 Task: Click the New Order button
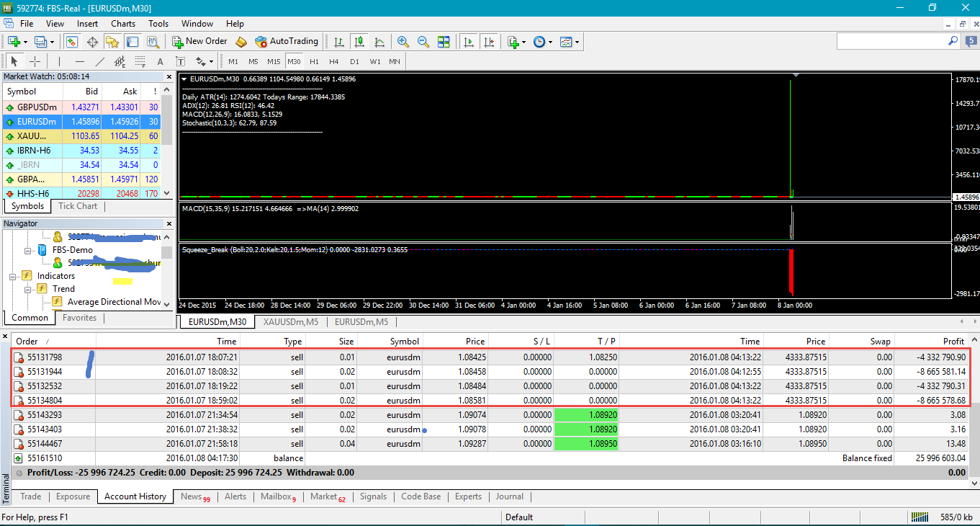pyautogui.click(x=199, y=42)
